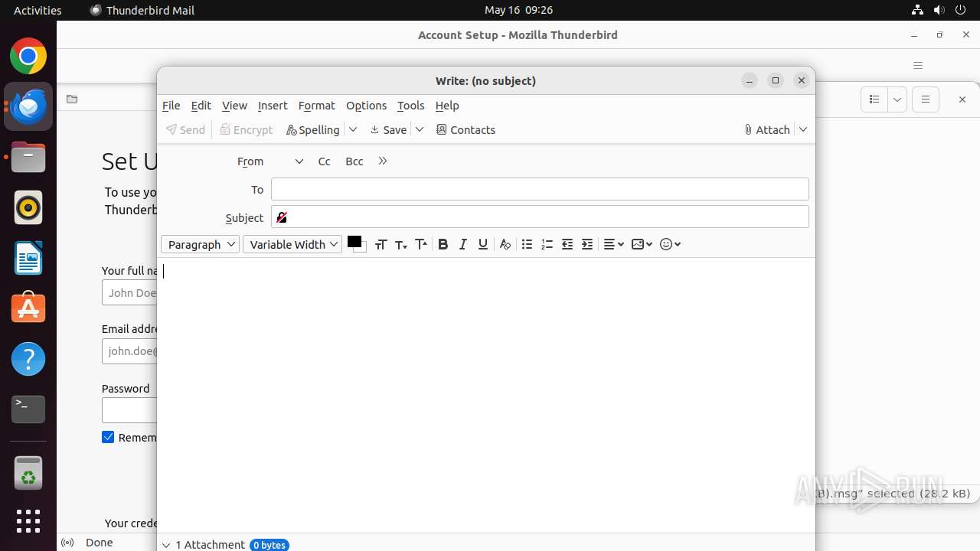Screen dimensions: 980x551
Task: Click the online status icon in the status bar
Action: tap(67, 543)
